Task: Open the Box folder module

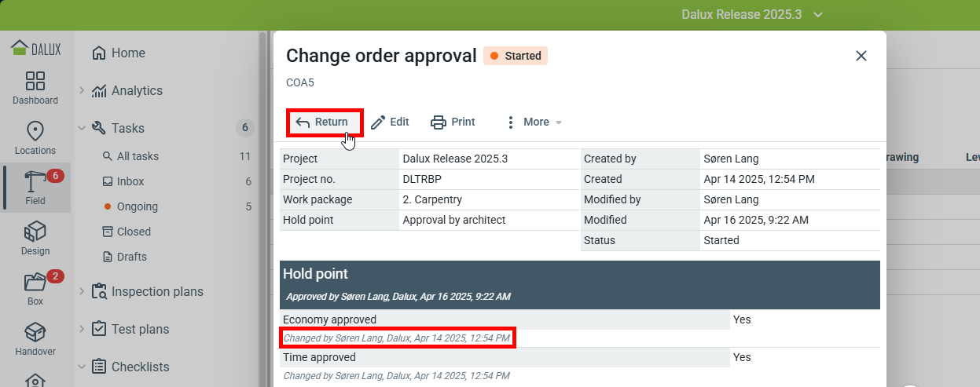Action: click(x=35, y=288)
